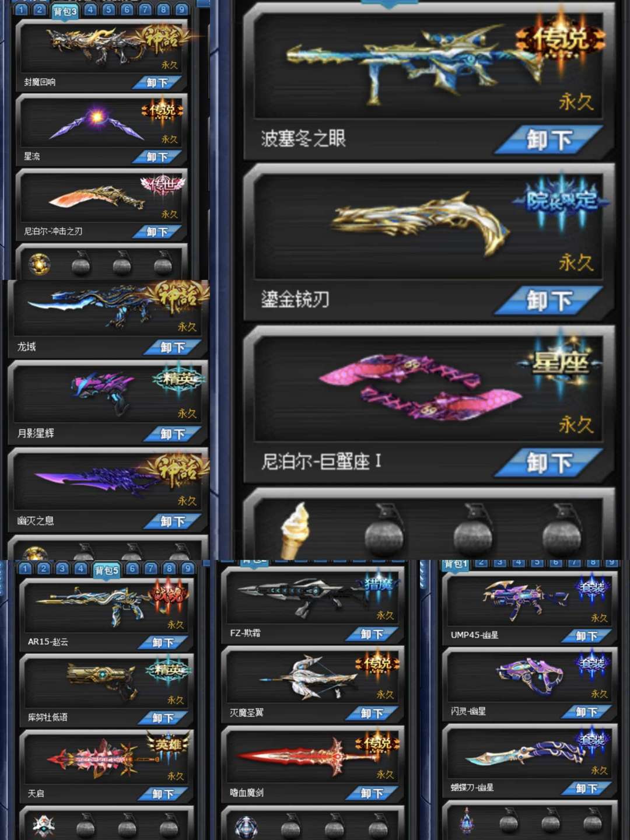Switch to 背包3 tab
Image resolution: width=630 pixels, height=840 pixels.
[65, 11]
